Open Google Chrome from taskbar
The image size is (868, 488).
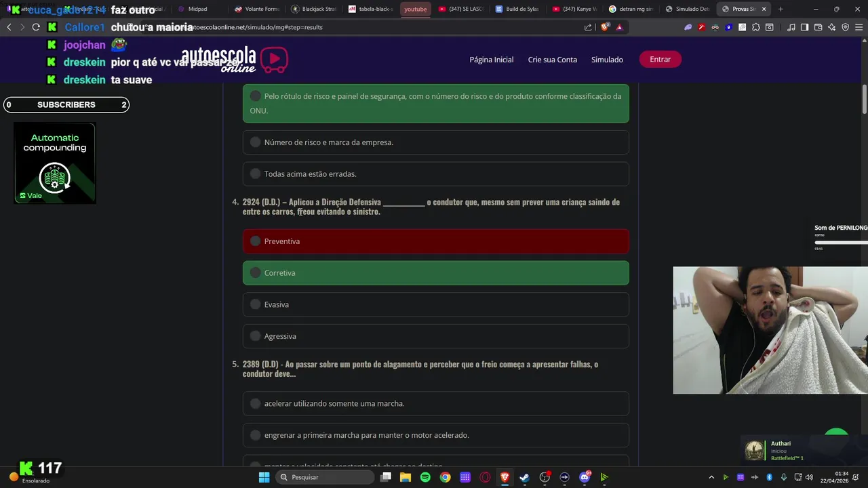click(x=445, y=477)
